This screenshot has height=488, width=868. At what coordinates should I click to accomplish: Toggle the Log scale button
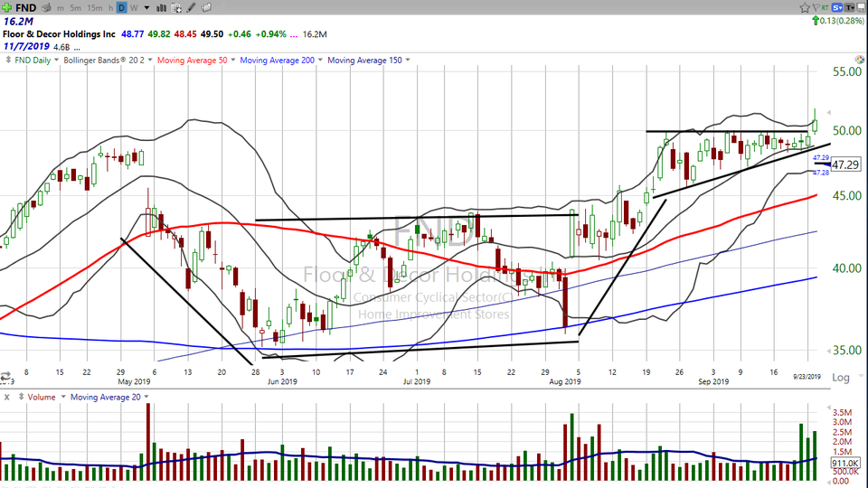pos(840,378)
